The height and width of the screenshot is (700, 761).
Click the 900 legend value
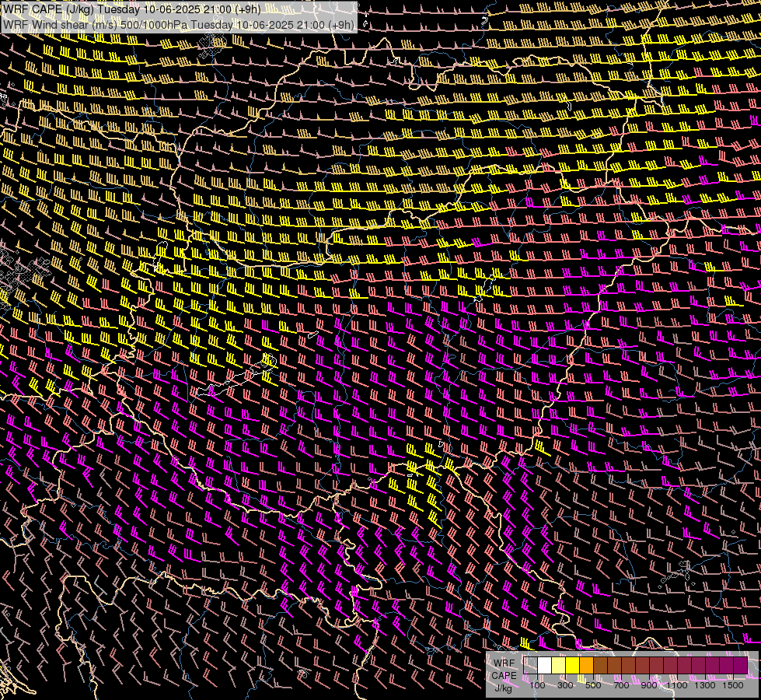click(649, 685)
